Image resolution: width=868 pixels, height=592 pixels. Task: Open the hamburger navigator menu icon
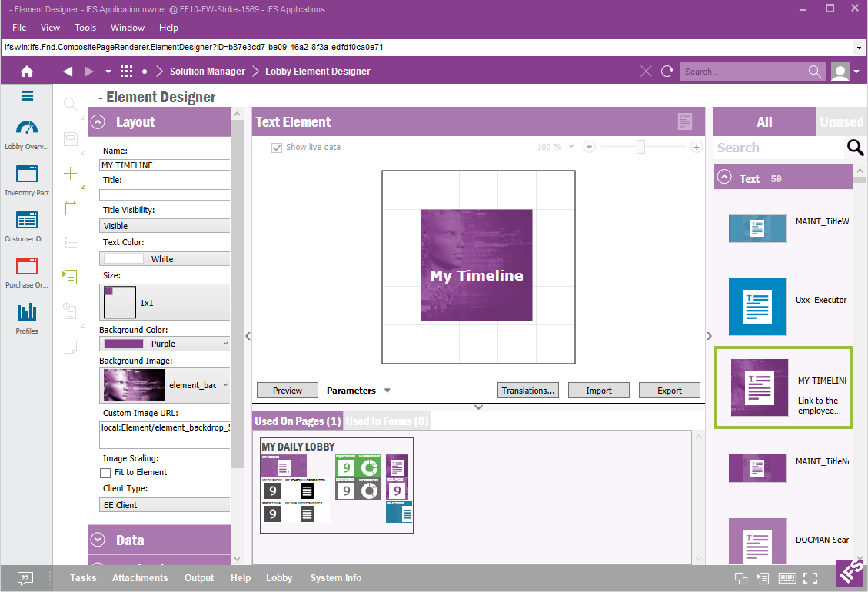tap(27, 96)
